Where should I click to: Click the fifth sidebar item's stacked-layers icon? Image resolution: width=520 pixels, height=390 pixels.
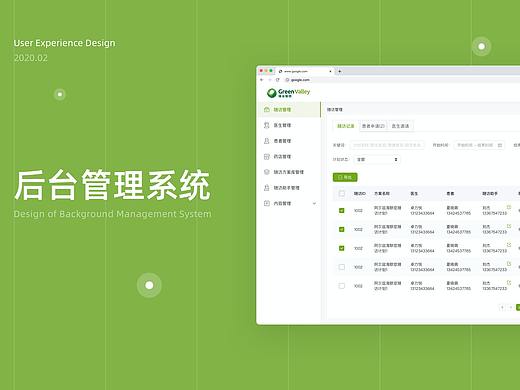[267, 172]
